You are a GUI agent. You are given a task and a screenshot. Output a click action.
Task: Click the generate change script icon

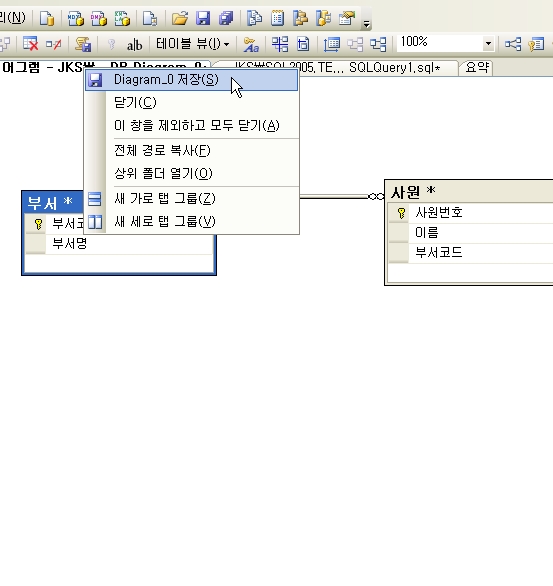point(83,44)
